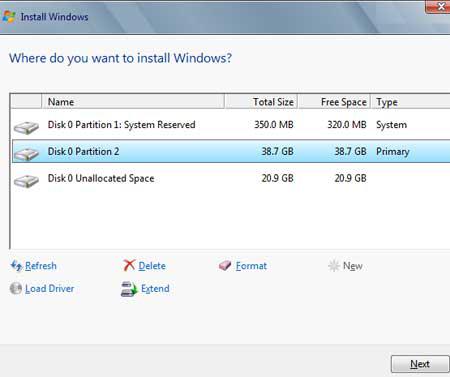Click the 20.9 GB total size cell

click(x=277, y=178)
